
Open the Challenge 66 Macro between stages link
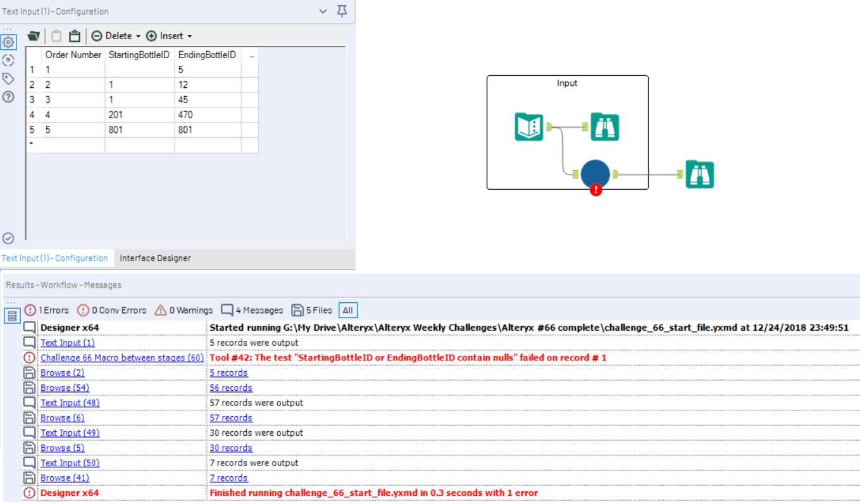pyautogui.click(x=122, y=358)
